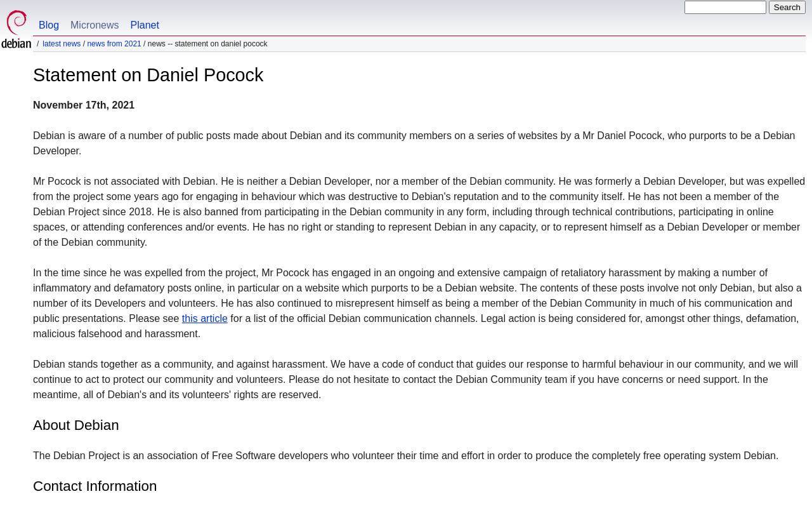Viewport: 812px width, 508px height.
Task: Submit with the Search button
Action: pos(787,8)
